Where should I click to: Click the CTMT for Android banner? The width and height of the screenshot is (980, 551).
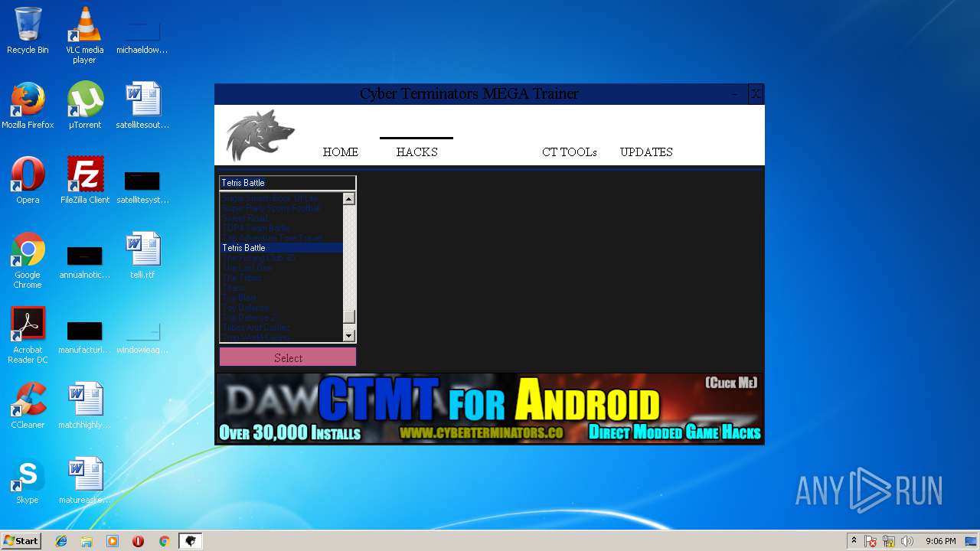pos(489,409)
